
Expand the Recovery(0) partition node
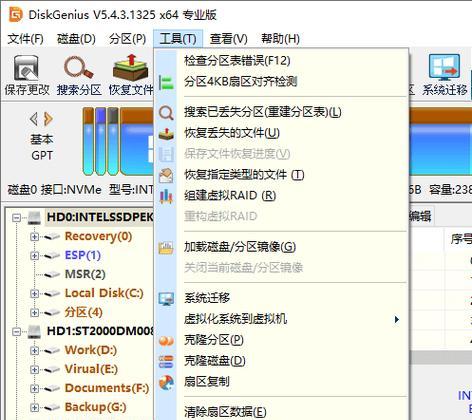(x=34, y=237)
